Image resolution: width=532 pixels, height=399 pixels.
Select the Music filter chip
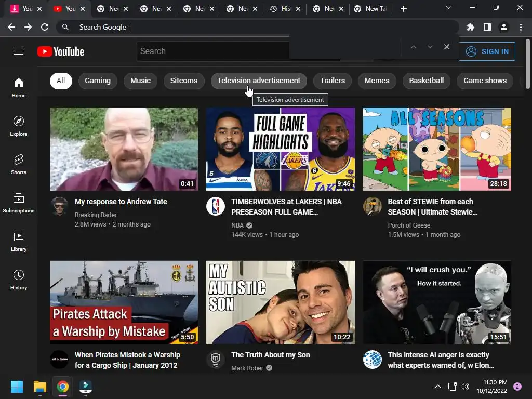(140, 81)
